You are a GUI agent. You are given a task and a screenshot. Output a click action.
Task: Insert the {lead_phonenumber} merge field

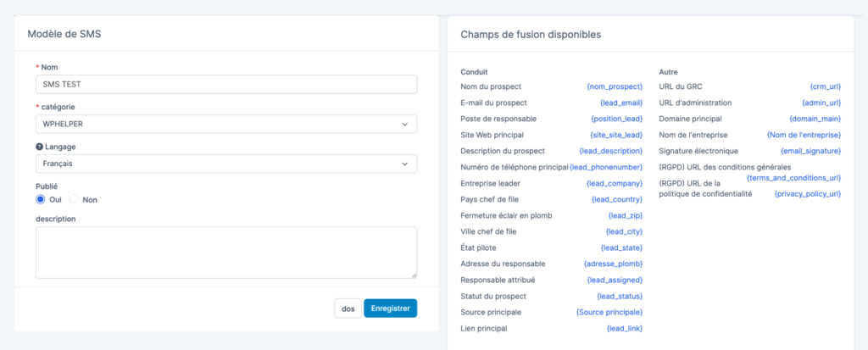click(x=606, y=167)
